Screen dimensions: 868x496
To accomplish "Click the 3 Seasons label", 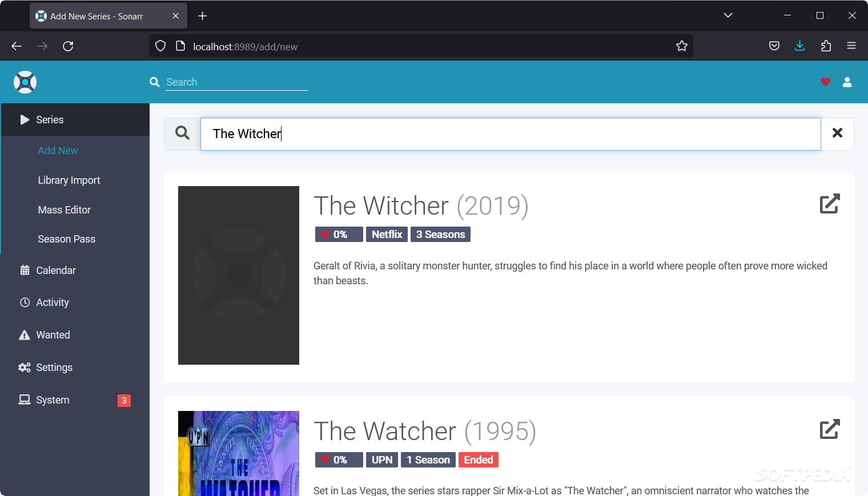I will 440,235.
